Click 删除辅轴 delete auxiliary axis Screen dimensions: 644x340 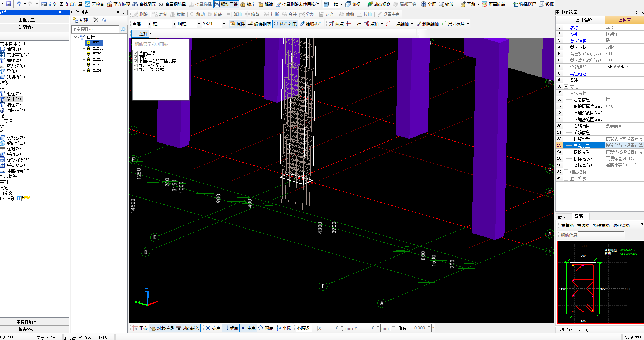pos(427,24)
